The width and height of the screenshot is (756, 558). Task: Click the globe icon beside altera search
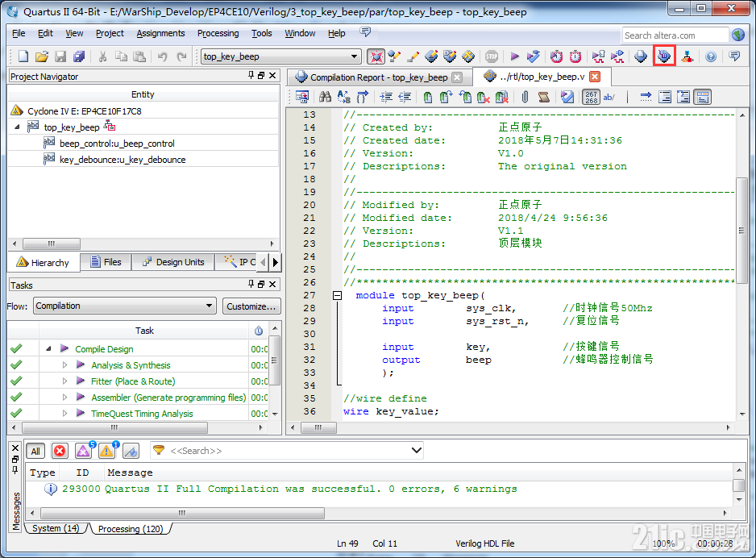click(x=738, y=35)
